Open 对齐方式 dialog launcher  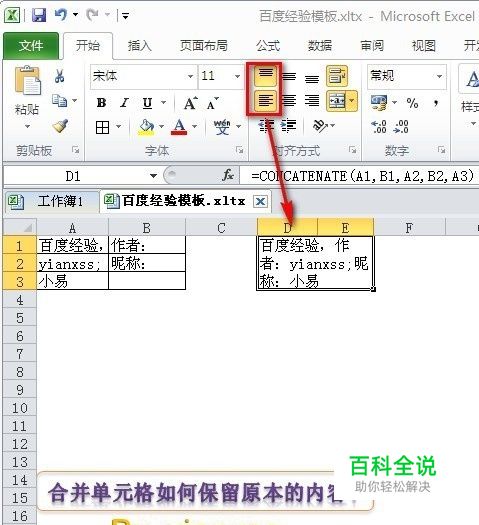pos(352,150)
